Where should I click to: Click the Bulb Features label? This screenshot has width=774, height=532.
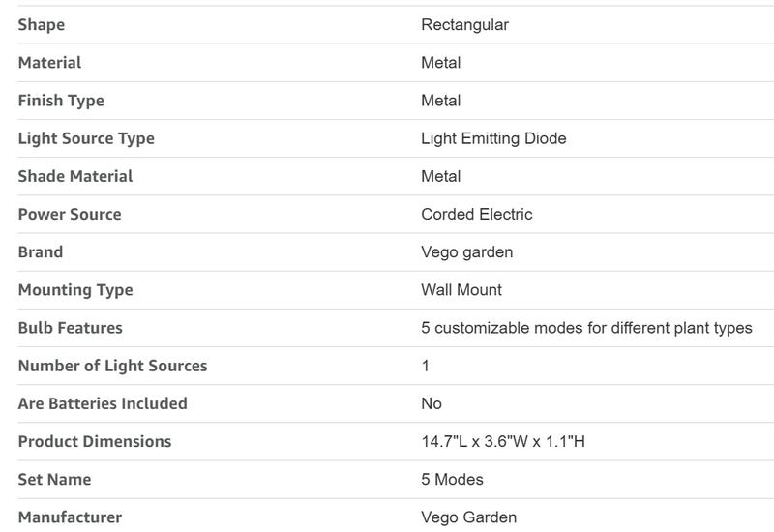tap(71, 327)
